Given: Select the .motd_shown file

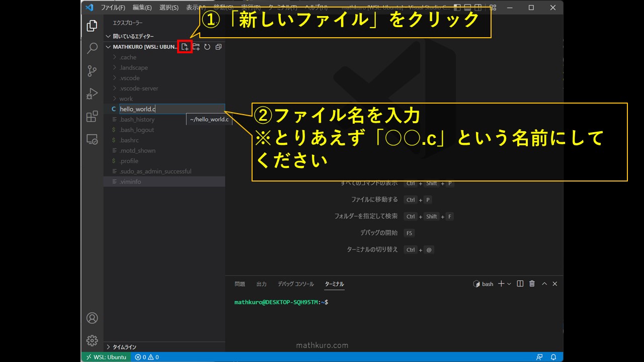Looking at the screenshot, I should coord(164,150).
